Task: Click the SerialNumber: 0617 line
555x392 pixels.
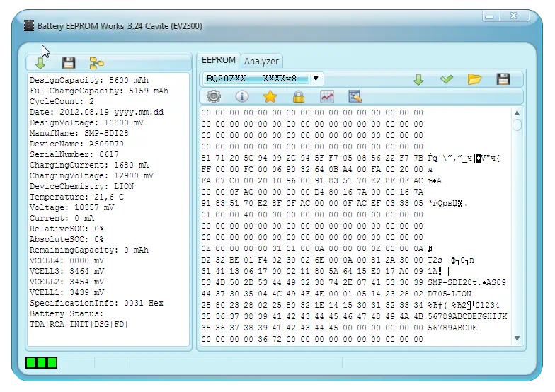Action: tap(74, 154)
